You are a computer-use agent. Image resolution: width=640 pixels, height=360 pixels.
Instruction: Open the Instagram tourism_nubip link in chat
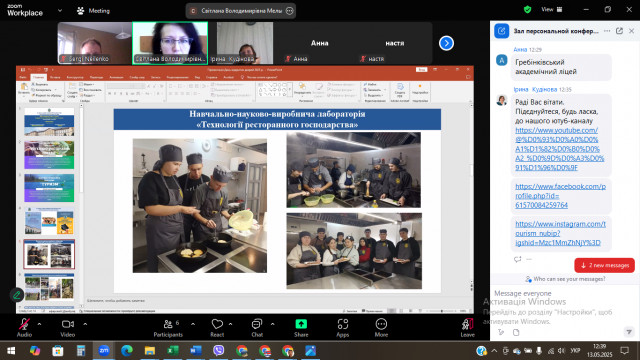(560, 233)
